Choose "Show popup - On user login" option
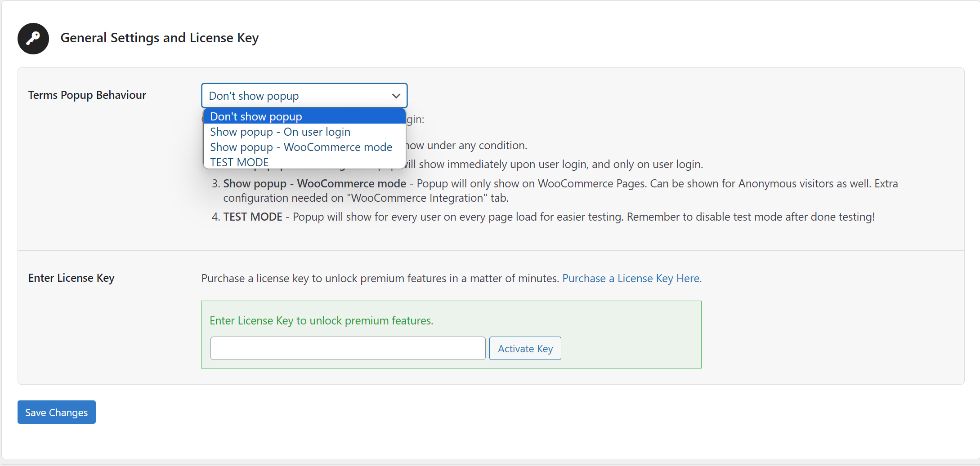The image size is (980, 466). pyautogui.click(x=304, y=132)
